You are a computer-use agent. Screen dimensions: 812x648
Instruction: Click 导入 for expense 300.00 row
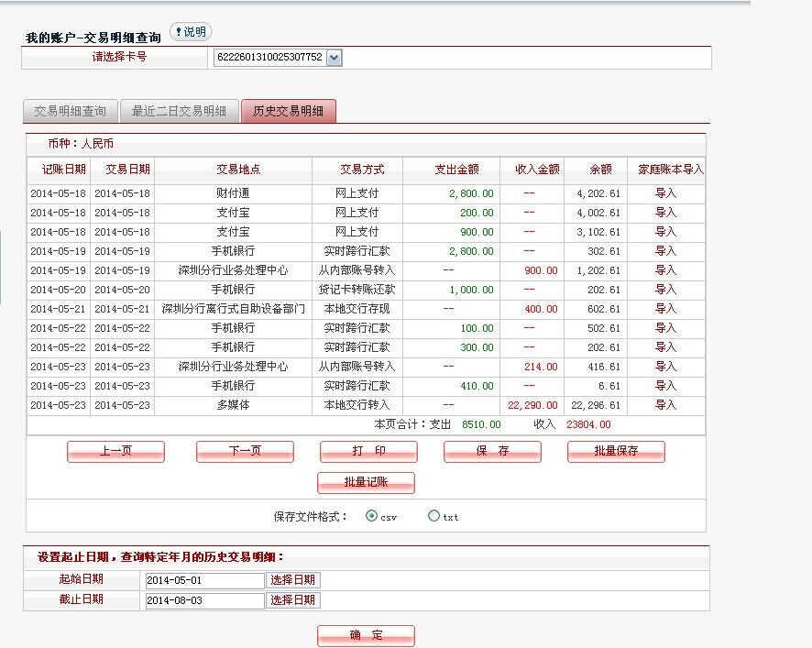[666, 347]
